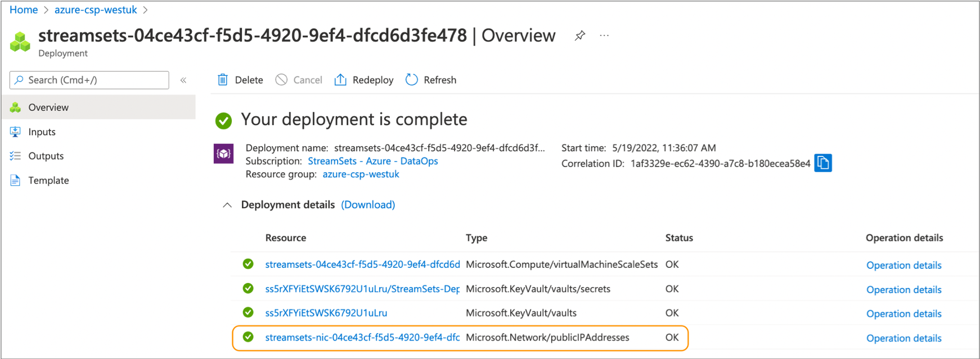This screenshot has height=359, width=980.
Task: Click green check for virtualMachineScaleSets row
Action: pos(248,264)
